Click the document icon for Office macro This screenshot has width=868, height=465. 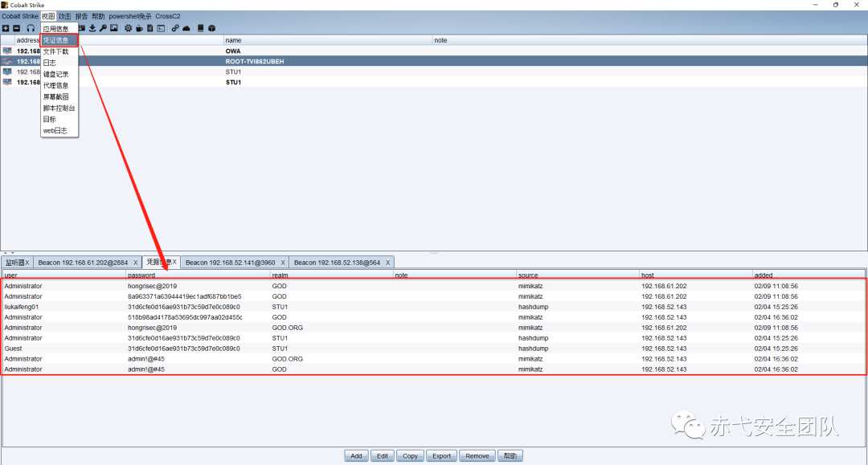(x=150, y=28)
